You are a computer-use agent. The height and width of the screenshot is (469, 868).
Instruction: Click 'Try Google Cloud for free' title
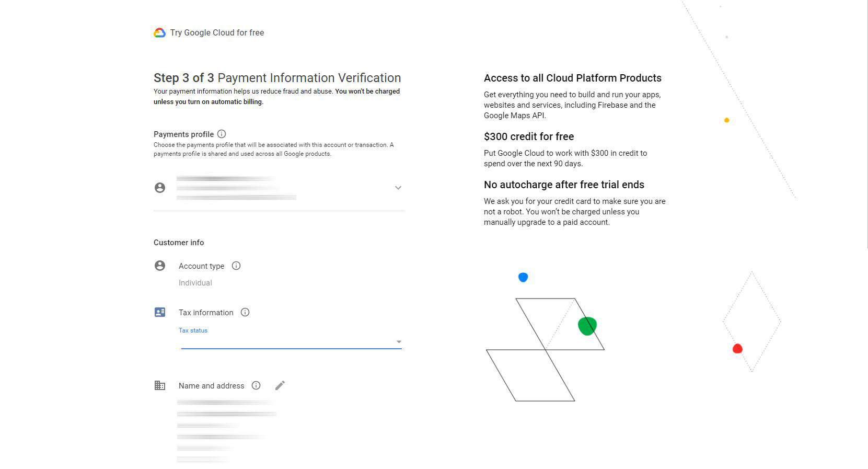(x=217, y=32)
